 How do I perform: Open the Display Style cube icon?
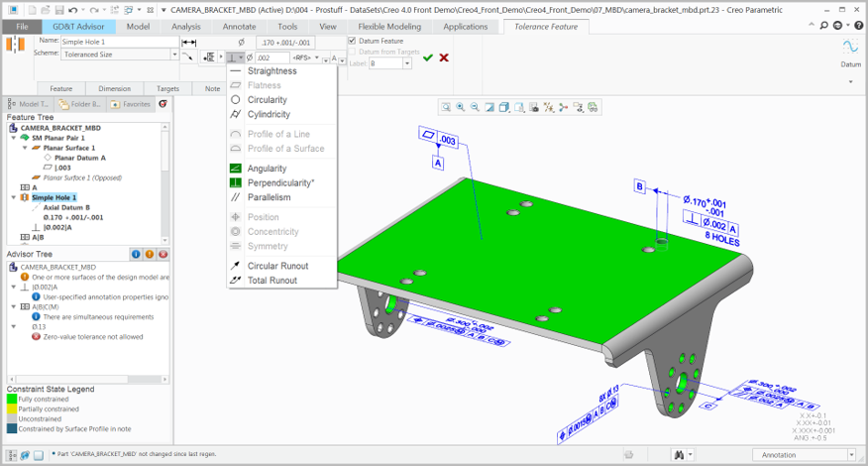(x=504, y=107)
